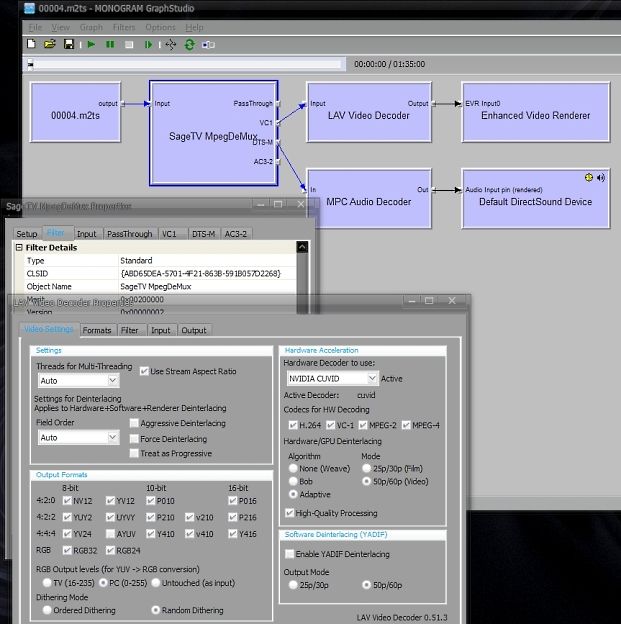621x624 pixels.
Task: Click the speaker icon on DirectSound Device
Action: [x=601, y=179]
